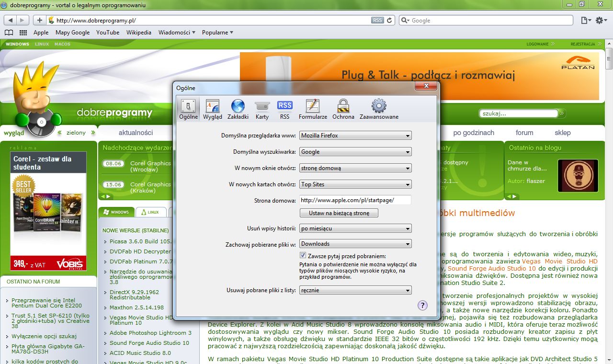Open the Domyślna wyszukiwarka dropdown

[355, 152]
